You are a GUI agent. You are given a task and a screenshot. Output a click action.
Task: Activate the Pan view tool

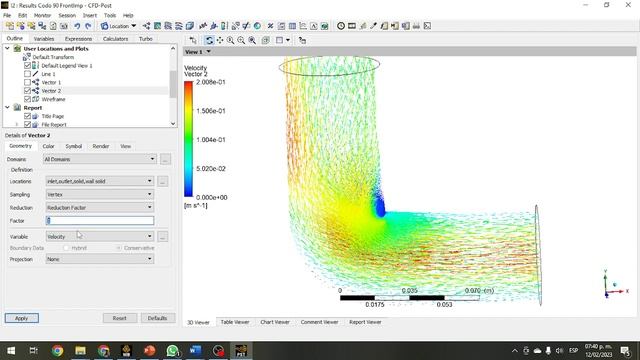[220, 40]
